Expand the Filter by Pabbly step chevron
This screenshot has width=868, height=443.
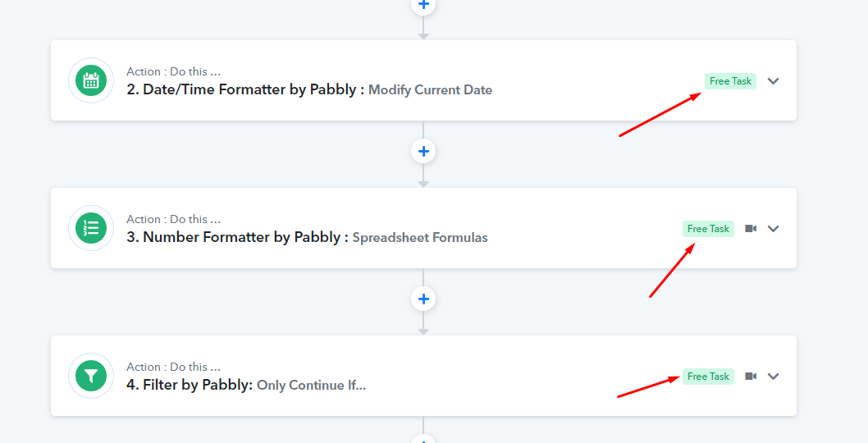click(x=774, y=377)
